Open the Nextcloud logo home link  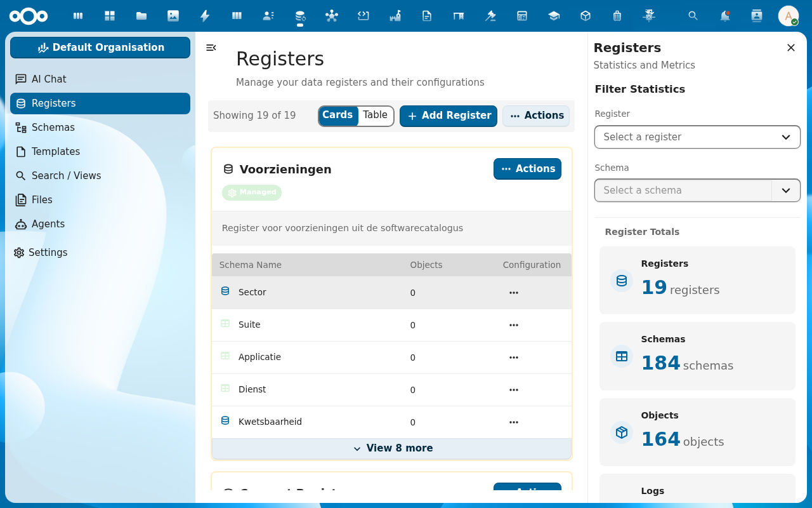coord(29,16)
